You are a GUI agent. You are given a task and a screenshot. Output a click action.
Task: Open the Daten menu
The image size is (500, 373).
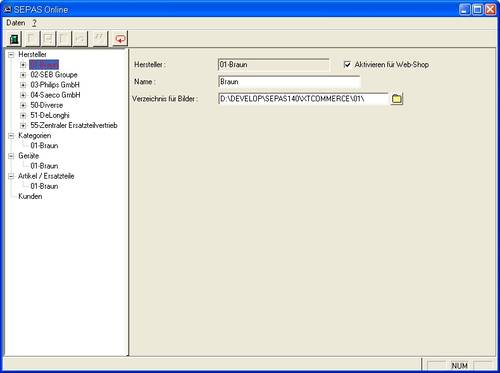tap(16, 23)
